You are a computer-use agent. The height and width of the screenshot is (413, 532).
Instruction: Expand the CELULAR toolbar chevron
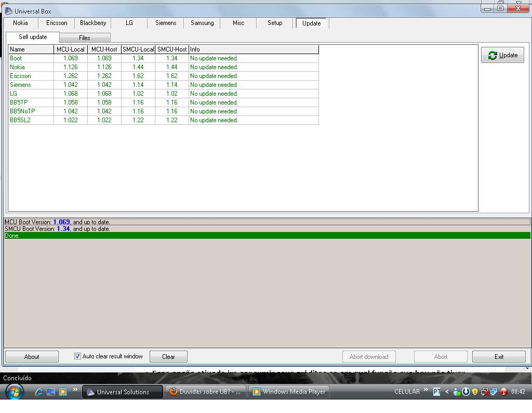[426, 389]
